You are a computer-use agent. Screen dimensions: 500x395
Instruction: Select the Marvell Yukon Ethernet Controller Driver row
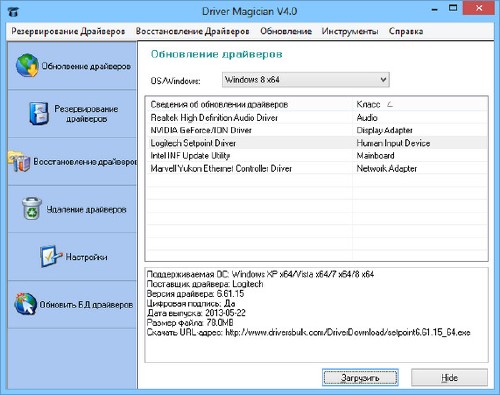pyautogui.click(x=317, y=168)
